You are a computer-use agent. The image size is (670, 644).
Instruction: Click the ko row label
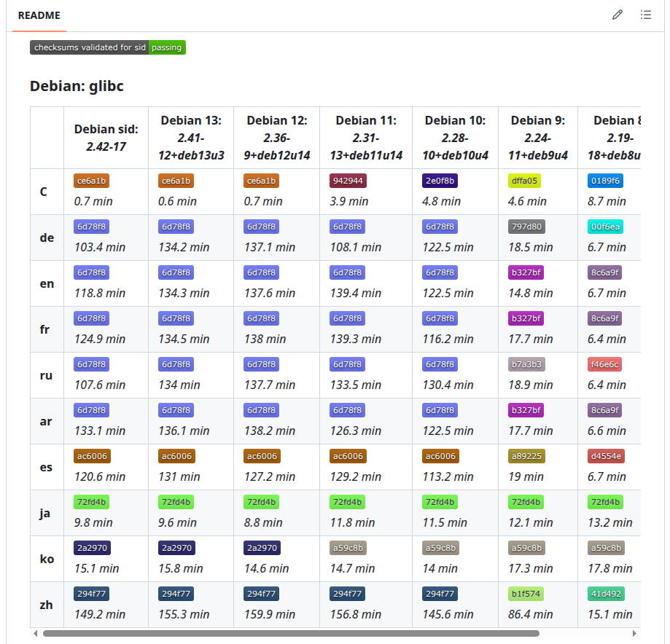coord(47,559)
